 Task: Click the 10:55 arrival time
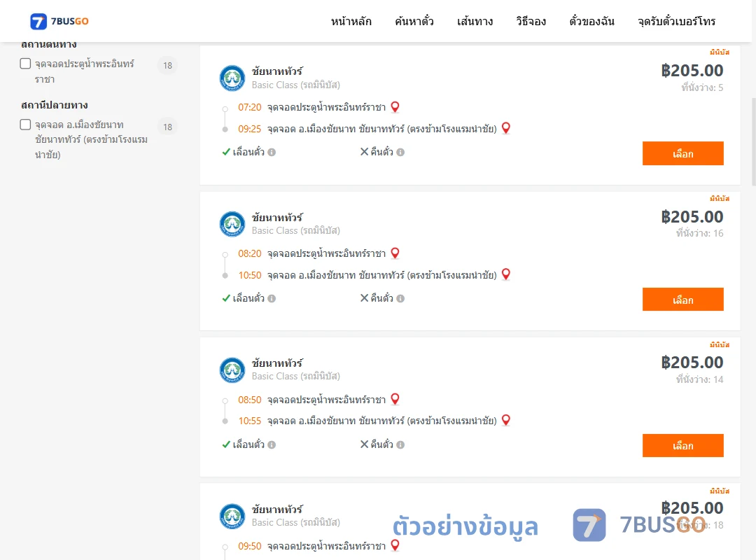pos(250,421)
